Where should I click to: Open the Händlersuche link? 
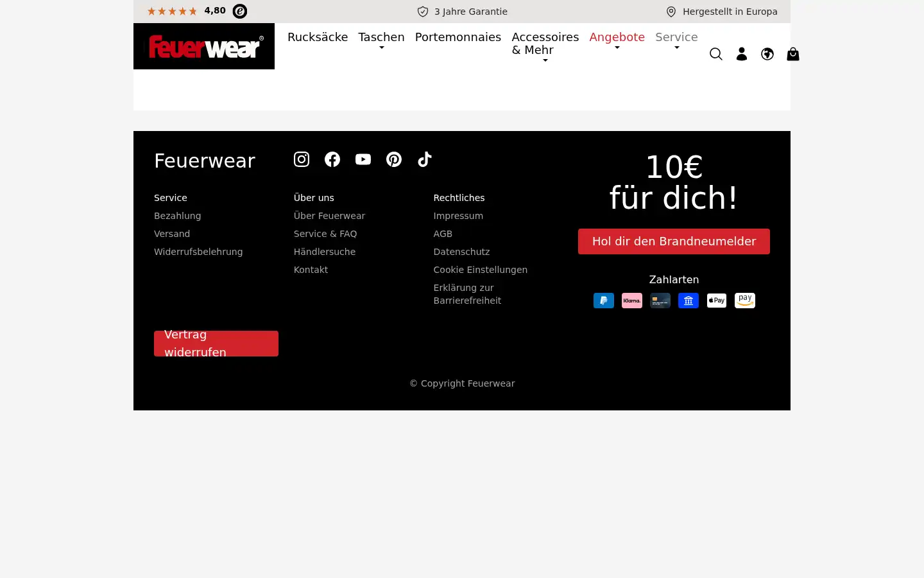pyautogui.click(x=325, y=252)
